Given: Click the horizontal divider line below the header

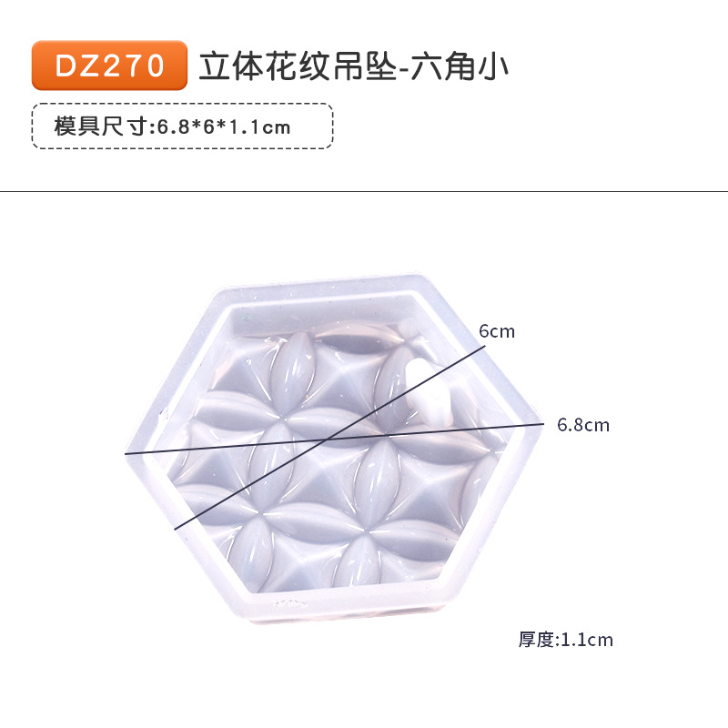Looking at the screenshot, I should pyautogui.click(x=364, y=191).
